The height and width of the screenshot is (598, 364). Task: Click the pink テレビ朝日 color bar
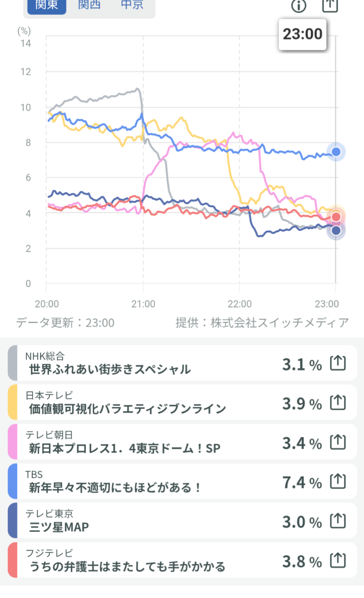[x=12, y=442]
